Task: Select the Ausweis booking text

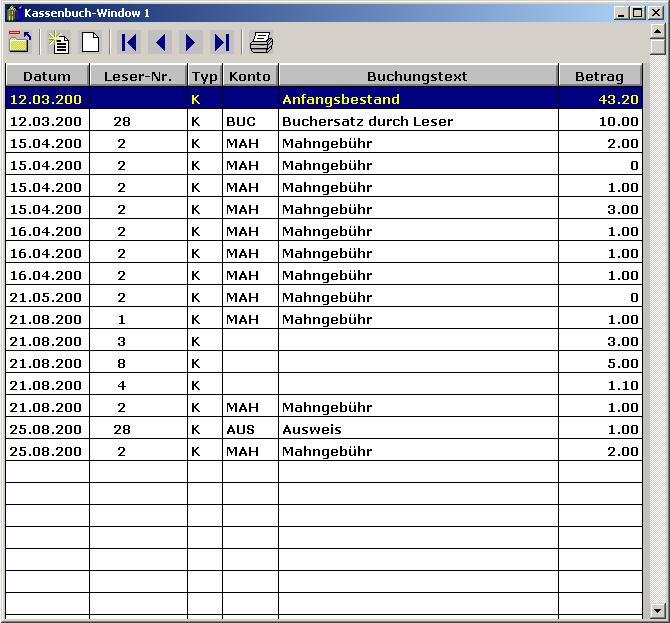Action: click(312, 429)
